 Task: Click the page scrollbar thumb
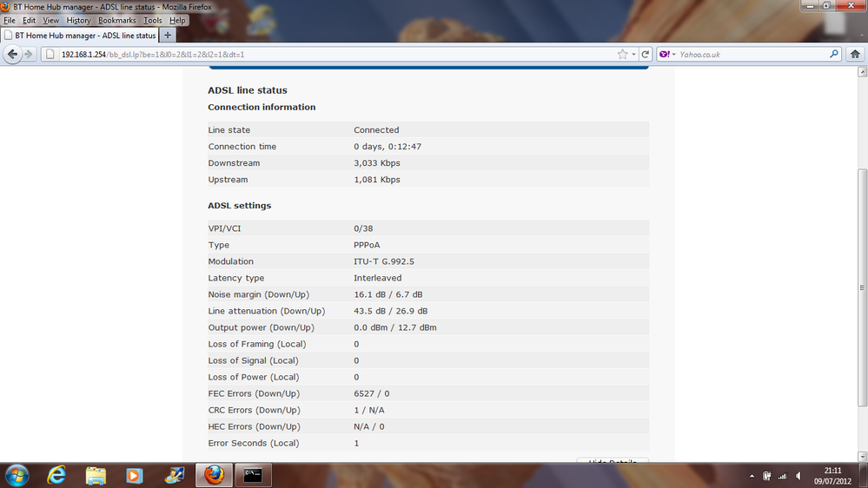(863, 287)
